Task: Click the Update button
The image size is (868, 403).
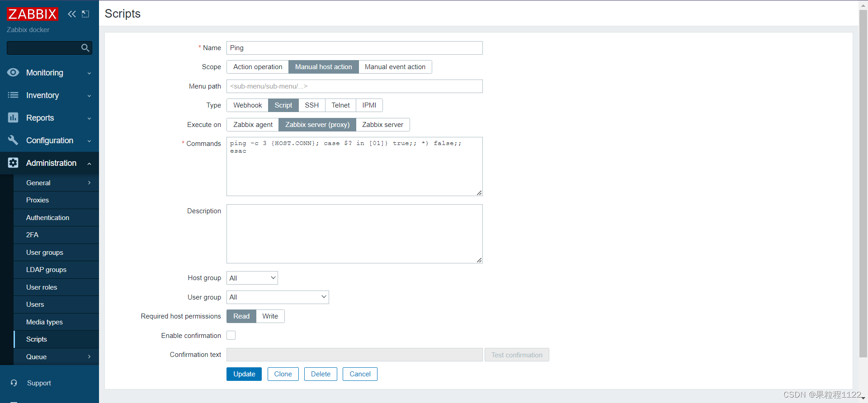Action: (244, 374)
